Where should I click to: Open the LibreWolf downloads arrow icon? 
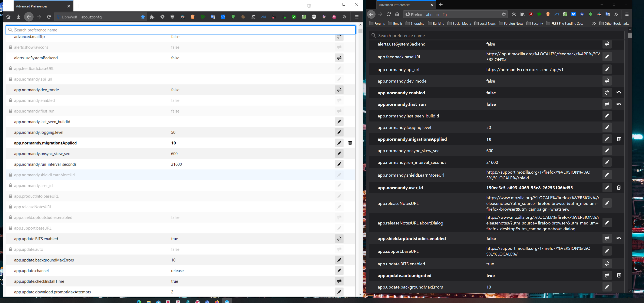click(x=18, y=17)
